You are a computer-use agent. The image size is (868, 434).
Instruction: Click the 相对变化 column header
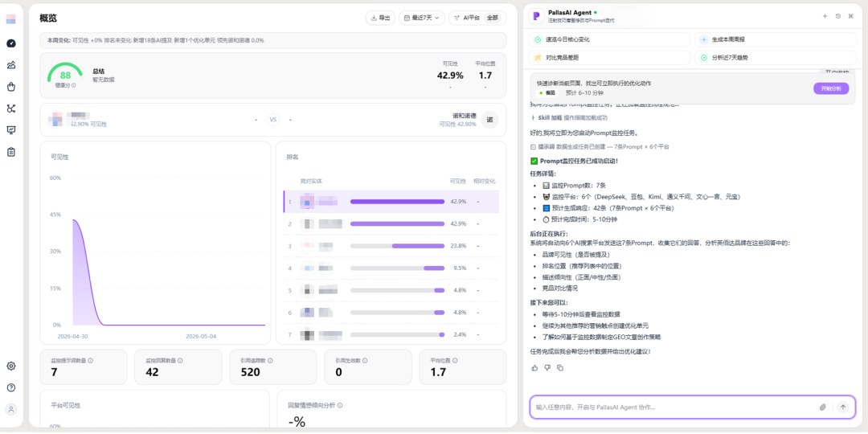pyautogui.click(x=484, y=181)
